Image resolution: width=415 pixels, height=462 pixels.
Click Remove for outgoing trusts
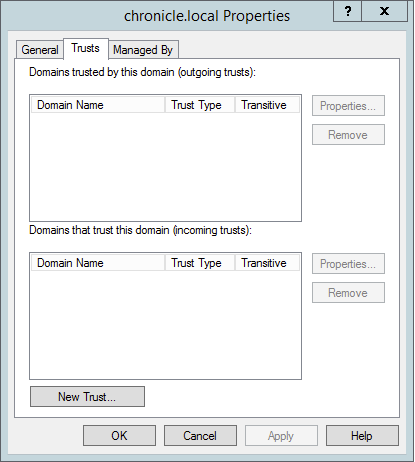point(348,135)
